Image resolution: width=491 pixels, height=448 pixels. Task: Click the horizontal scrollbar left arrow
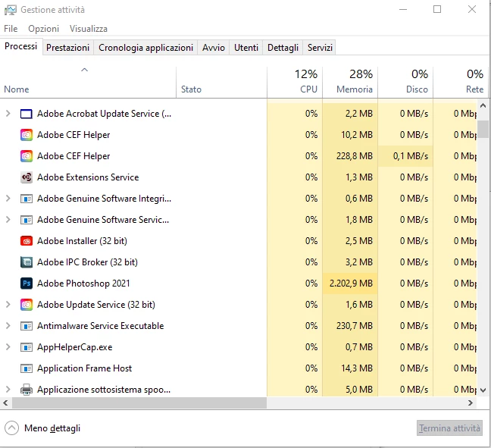click(x=5, y=403)
